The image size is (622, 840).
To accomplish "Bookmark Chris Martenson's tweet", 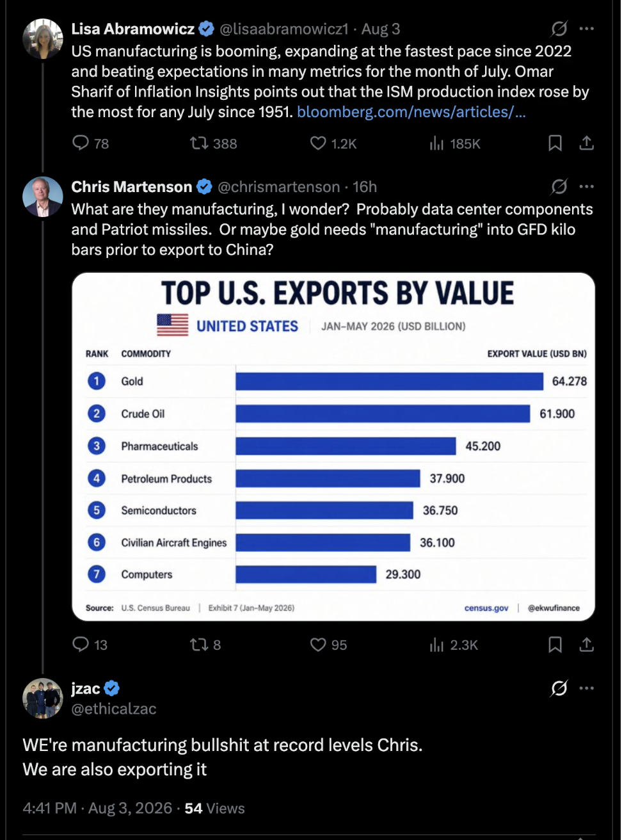I will 555,644.
